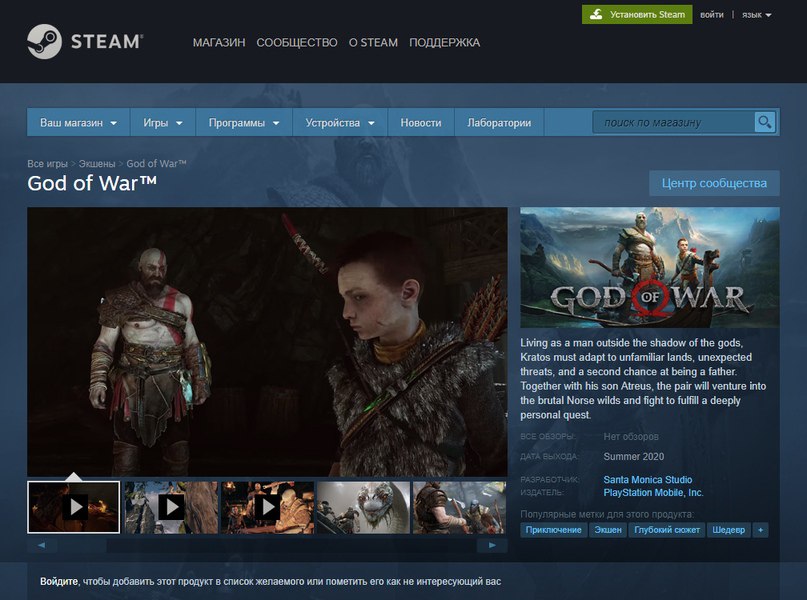Focus the поиск по магазину search field
The width and height of the screenshot is (807, 600).
pyautogui.click(x=674, y=122)
